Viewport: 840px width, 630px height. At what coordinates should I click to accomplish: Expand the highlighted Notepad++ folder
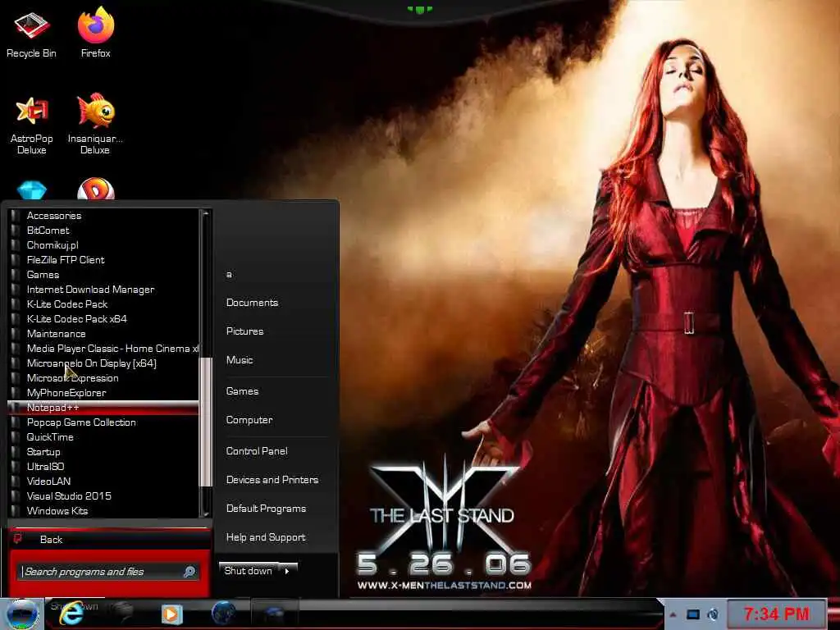[x=103, y=407]
